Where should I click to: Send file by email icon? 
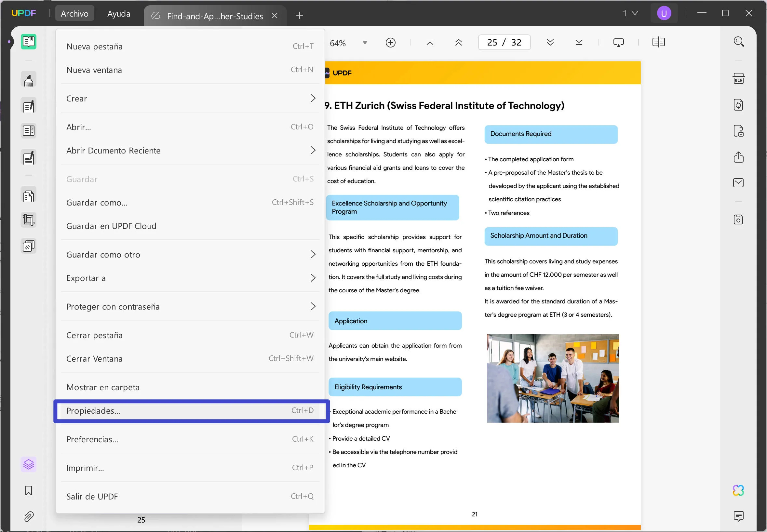point(739,183)
